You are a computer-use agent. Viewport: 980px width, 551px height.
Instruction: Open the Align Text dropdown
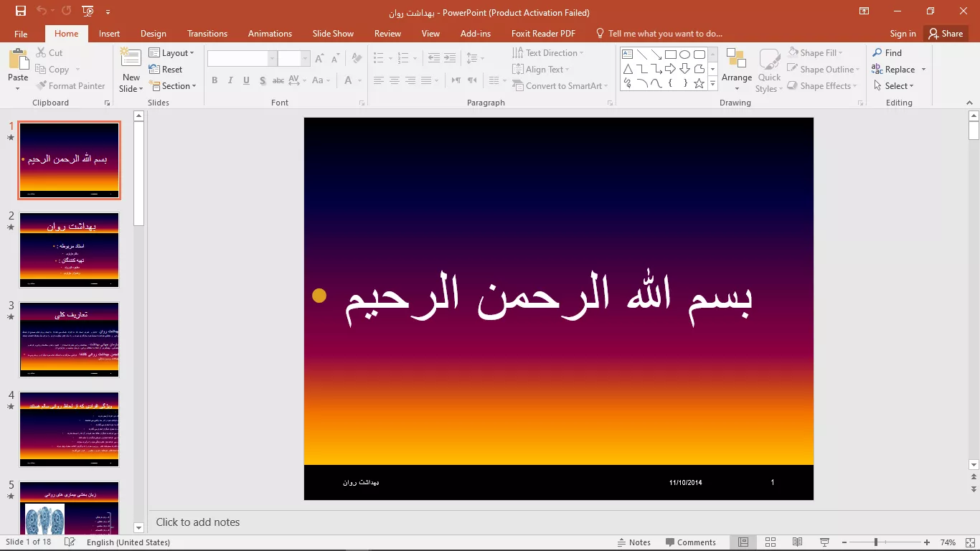click(541, 70)
